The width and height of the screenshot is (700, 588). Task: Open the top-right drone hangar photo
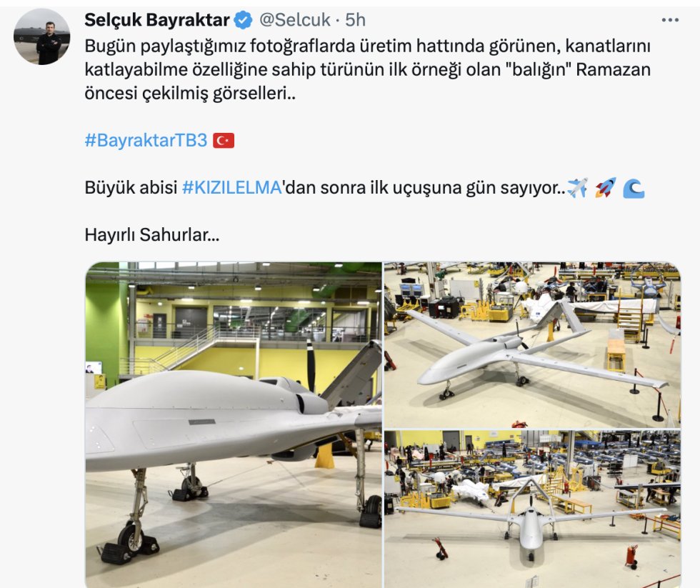pyautogui.click(x=533, y=344)
